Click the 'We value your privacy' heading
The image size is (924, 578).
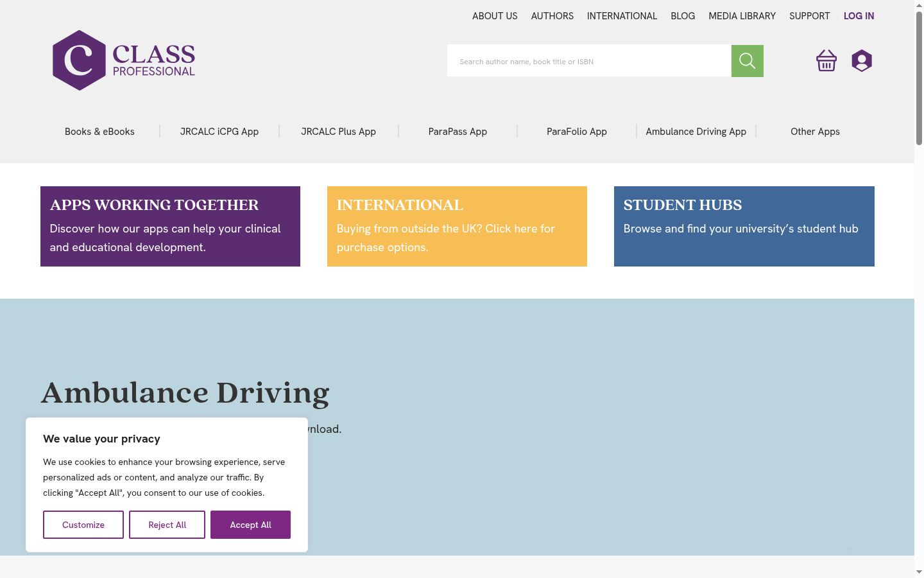[x=101, y=439]
